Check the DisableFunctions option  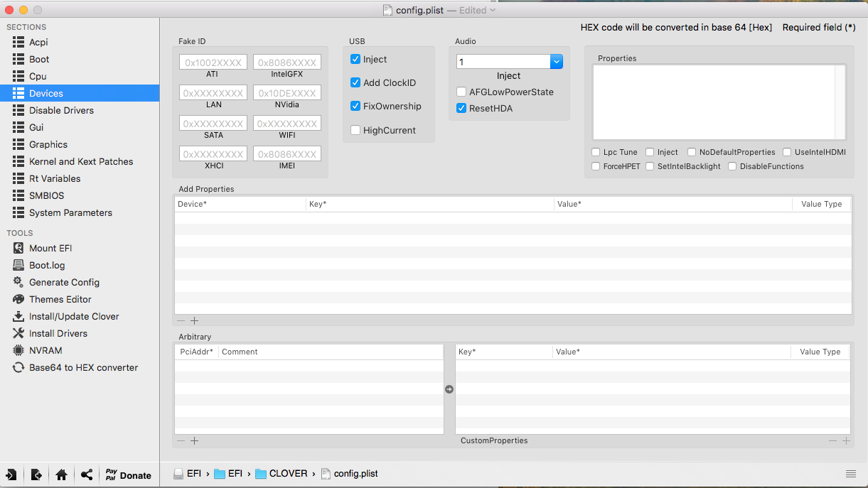[732, 166]
